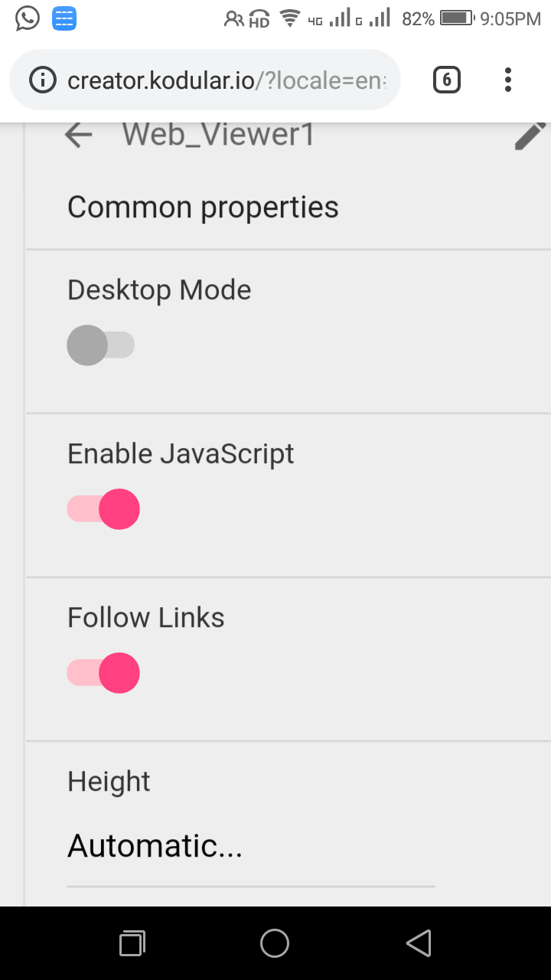Select the Web_Viewer1 component title

tap(218, 135)
